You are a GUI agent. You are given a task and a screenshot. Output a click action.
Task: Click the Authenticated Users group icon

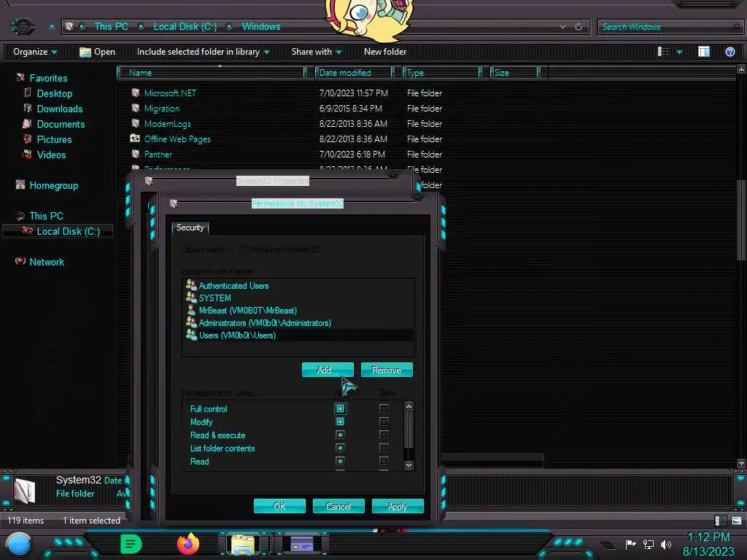point(191,285)
